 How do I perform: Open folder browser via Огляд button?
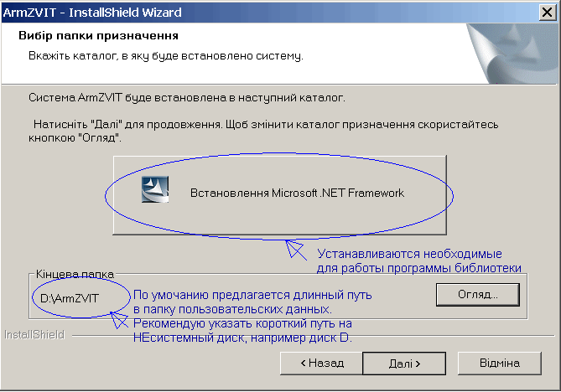tap(478, 295)
